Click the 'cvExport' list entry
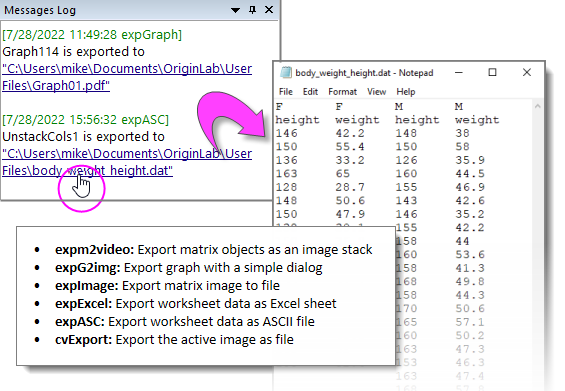Image resolution: width=565 pixels, height=391 pixels. point(174,340)
